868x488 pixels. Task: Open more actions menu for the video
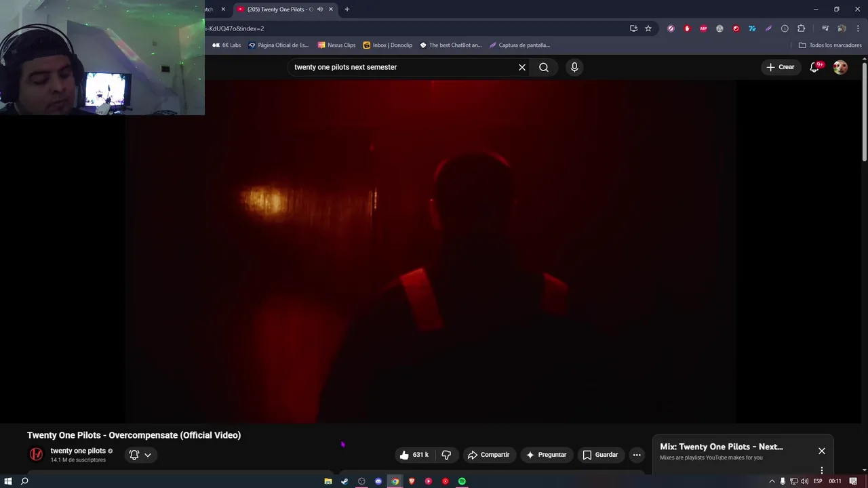point(637,455)
